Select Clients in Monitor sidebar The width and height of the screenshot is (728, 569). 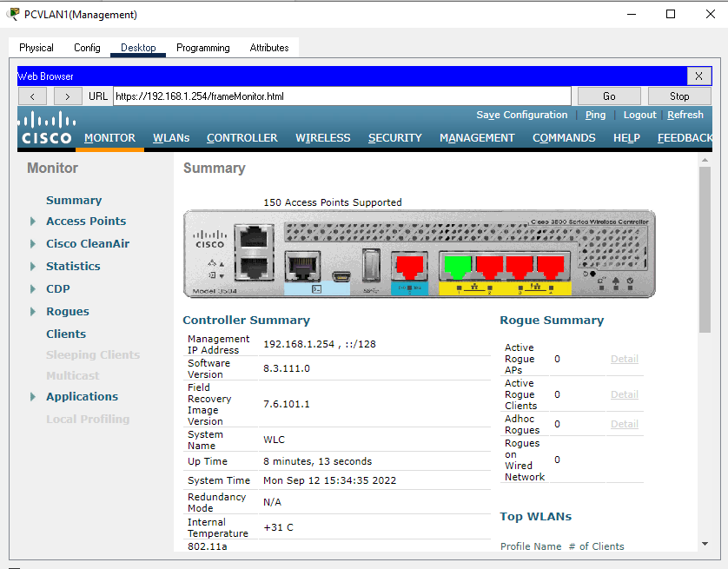click(66, 334)
